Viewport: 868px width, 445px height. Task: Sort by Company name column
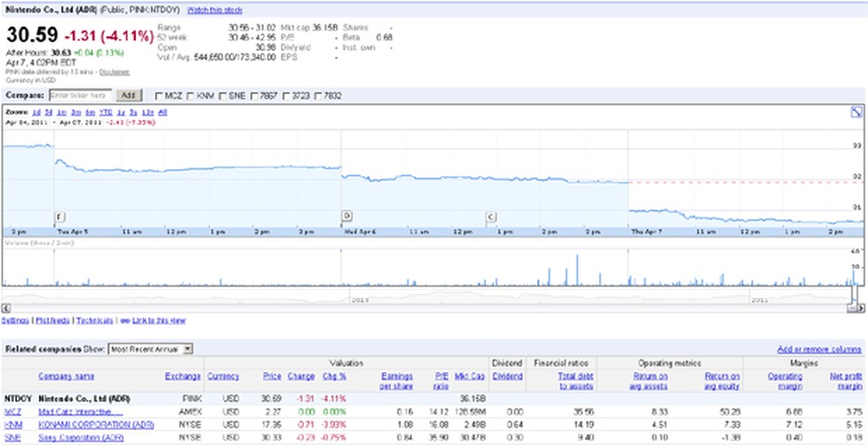pos(66,376)
